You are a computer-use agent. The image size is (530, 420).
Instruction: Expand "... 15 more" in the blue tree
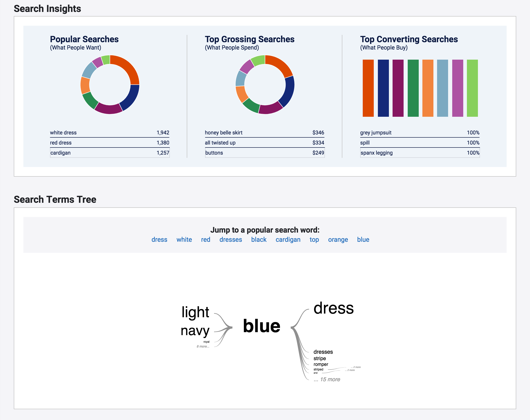[326, 379]
